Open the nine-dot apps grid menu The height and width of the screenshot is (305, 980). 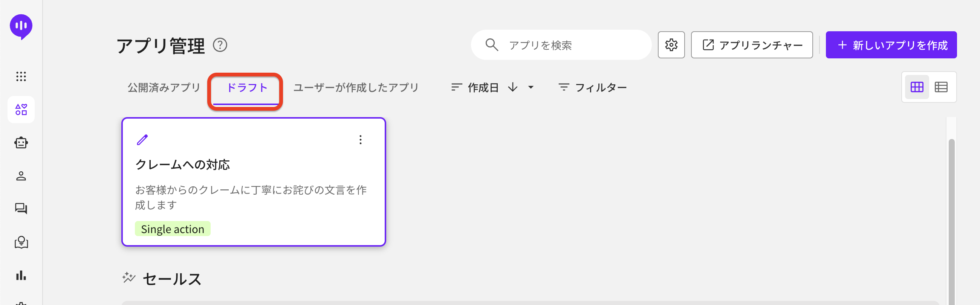click(x=21, y=76)
